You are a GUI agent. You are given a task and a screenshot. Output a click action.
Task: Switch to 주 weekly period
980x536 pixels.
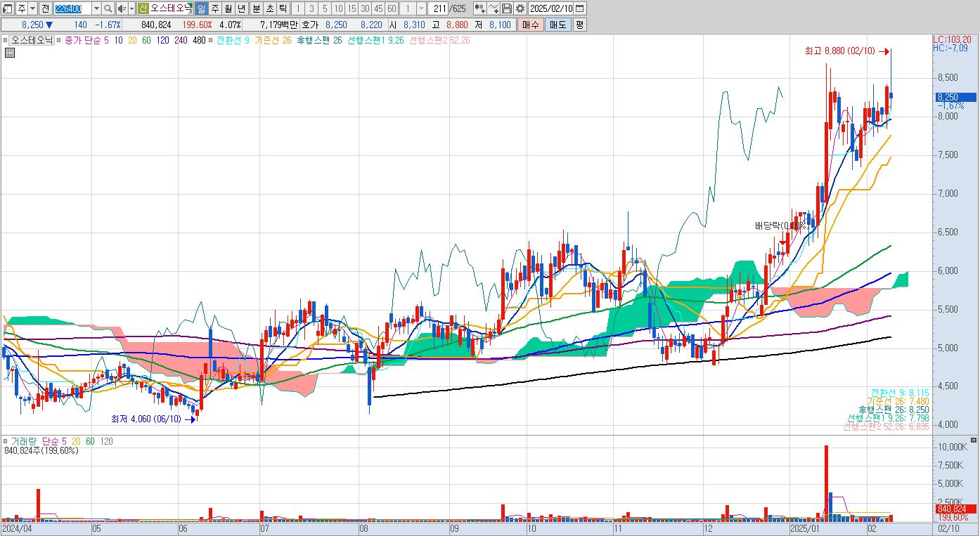215,8
